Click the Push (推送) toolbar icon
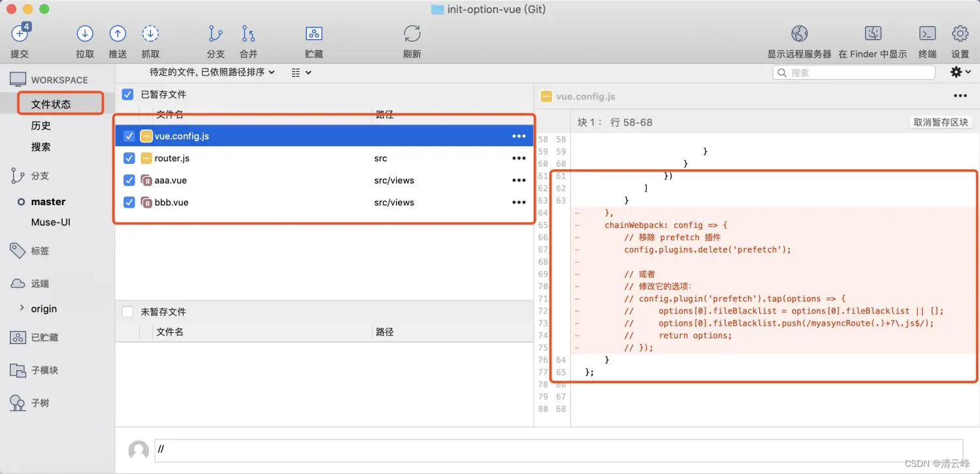 point(118,33)
